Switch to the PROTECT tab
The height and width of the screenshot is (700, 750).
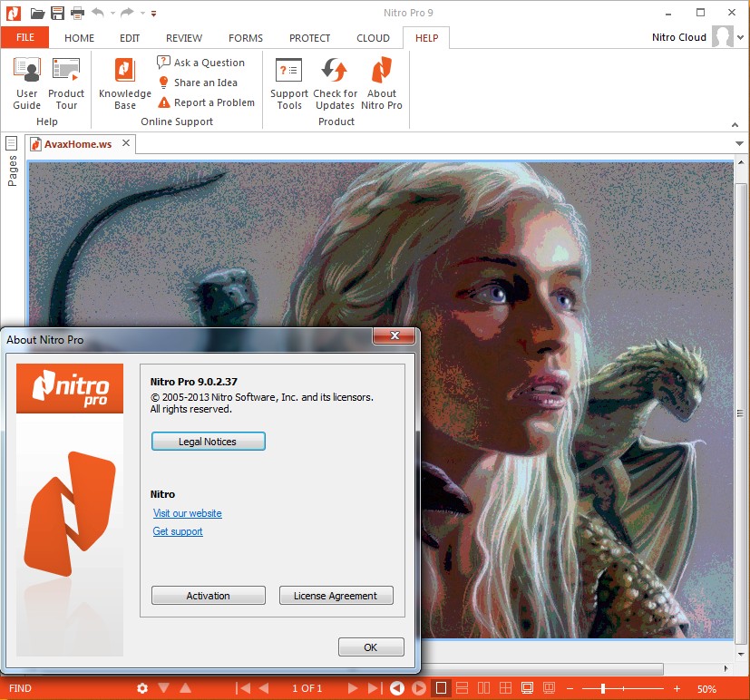pyautogui.click(x=309, y=38)
